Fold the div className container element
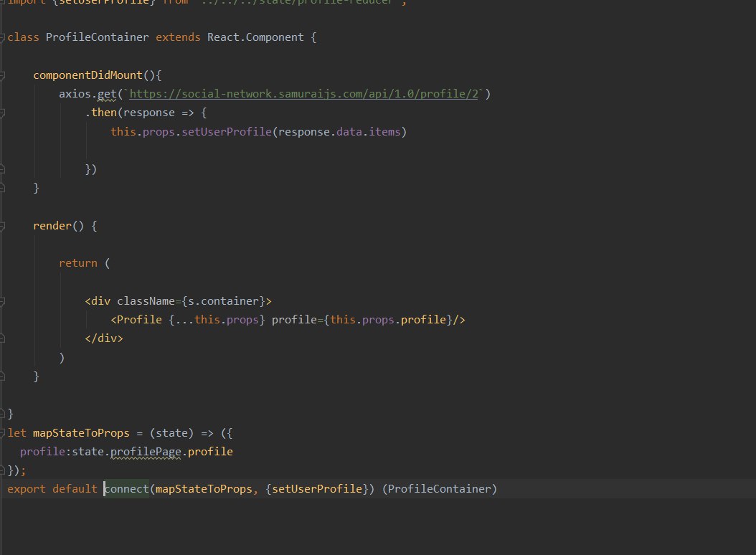The height and width of the screenshot is (555, 756). coord(2,301)
